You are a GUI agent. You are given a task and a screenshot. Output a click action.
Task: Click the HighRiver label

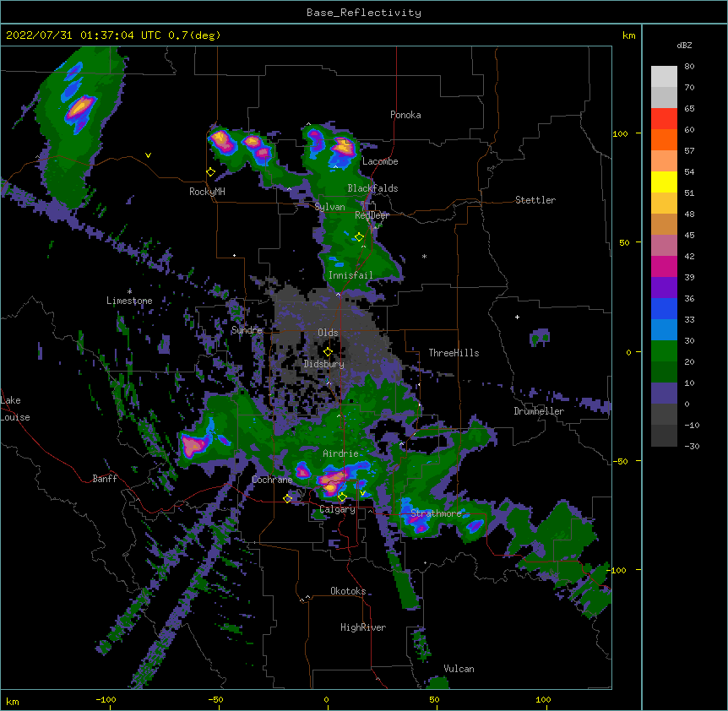(363, 627)
